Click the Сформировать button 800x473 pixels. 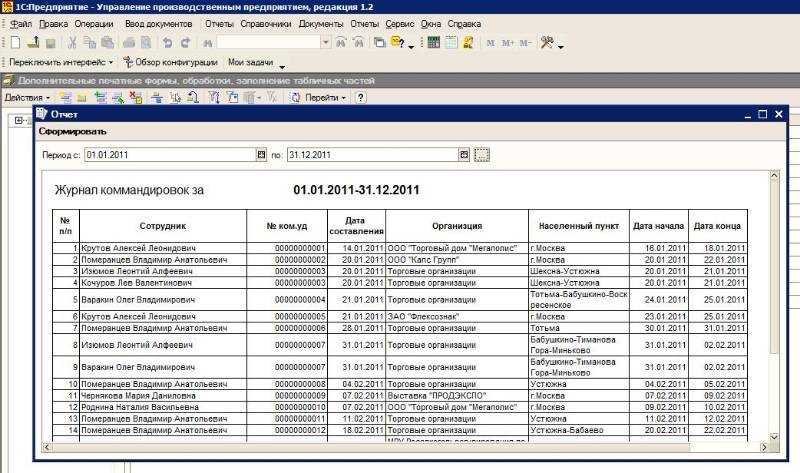(x=72, y=132)
